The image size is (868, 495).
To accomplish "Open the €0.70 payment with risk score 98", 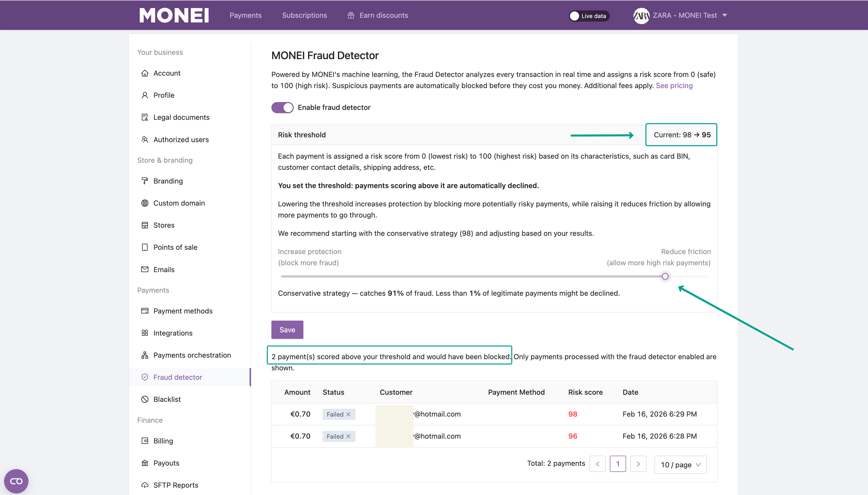I will (x=494, y=414).
